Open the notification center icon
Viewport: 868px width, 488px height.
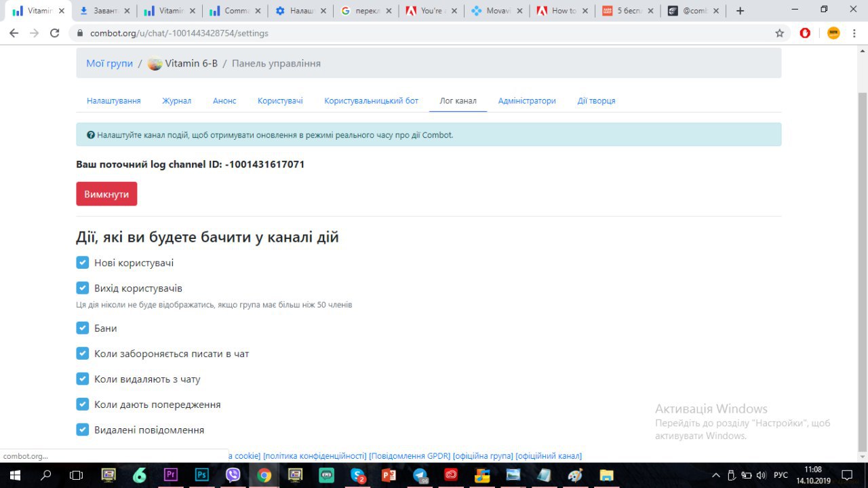pyautogui.click(x=847, y=475)
